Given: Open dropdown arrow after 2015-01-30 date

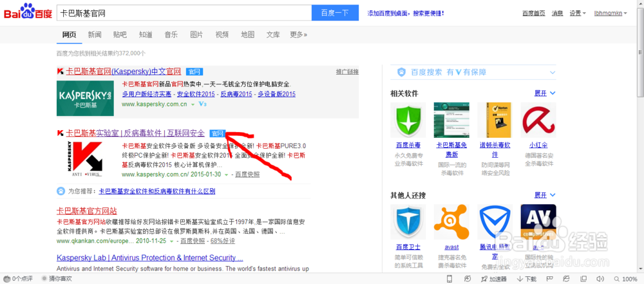Looking at the screenshot, I should pos(226,175).
